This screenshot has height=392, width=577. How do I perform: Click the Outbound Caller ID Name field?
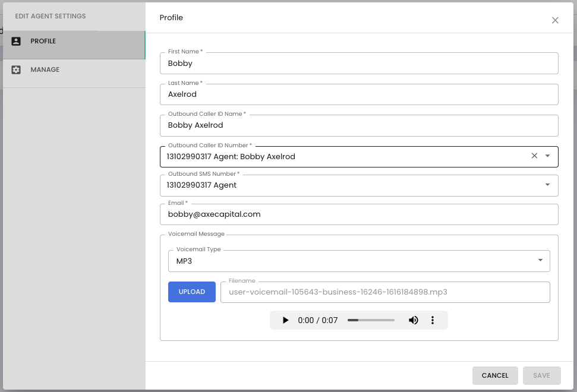[359, 125]
